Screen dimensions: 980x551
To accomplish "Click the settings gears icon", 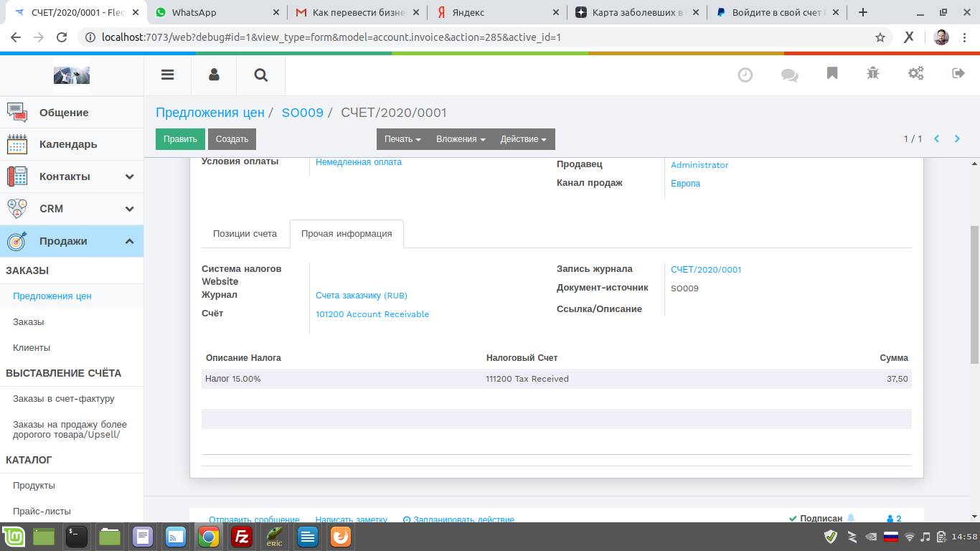I will (916, 73).
